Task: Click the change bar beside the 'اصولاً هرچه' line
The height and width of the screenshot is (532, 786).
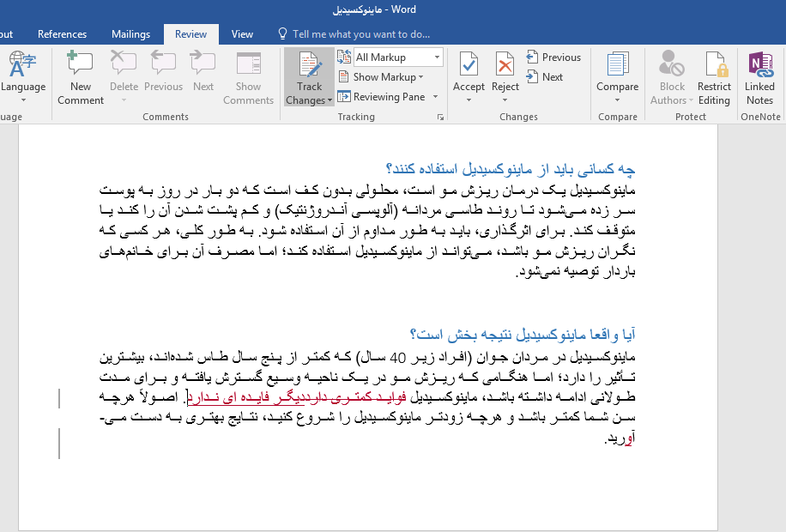Action: click(x=59, y=399)
